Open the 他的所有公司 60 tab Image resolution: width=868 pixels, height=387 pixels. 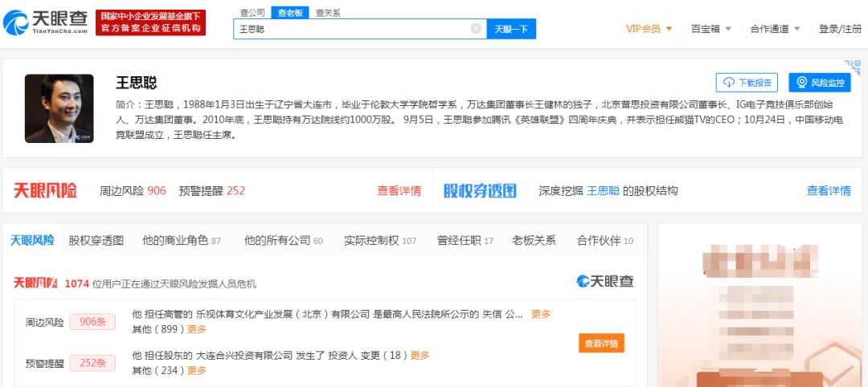click(284, 241)
